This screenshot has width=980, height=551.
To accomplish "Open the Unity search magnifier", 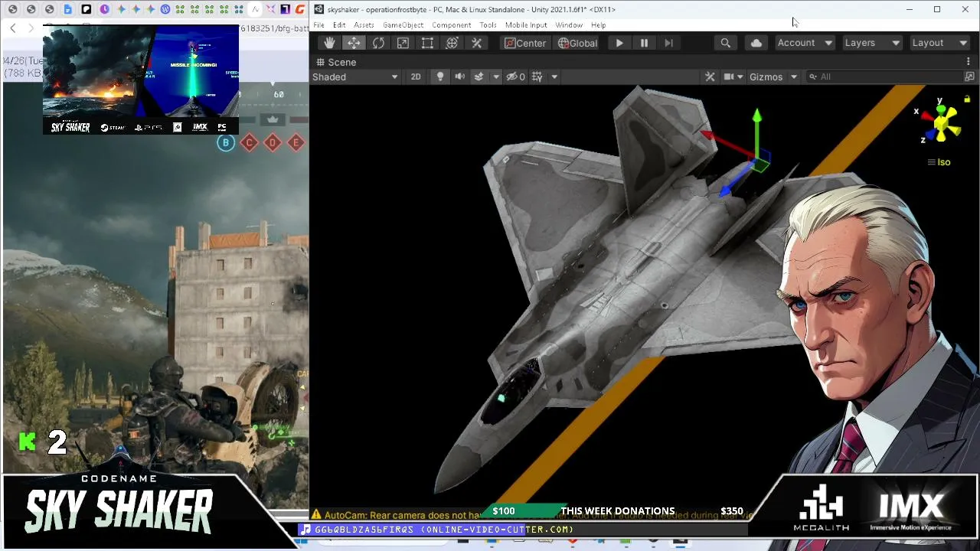I will (725, 43).
